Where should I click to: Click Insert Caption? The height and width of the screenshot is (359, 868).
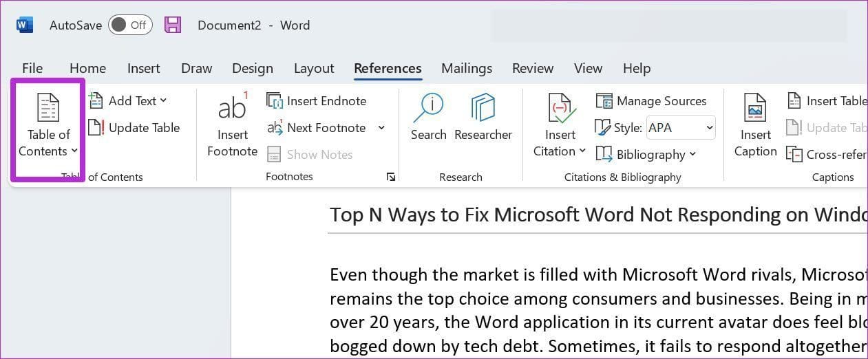point(755,124)
